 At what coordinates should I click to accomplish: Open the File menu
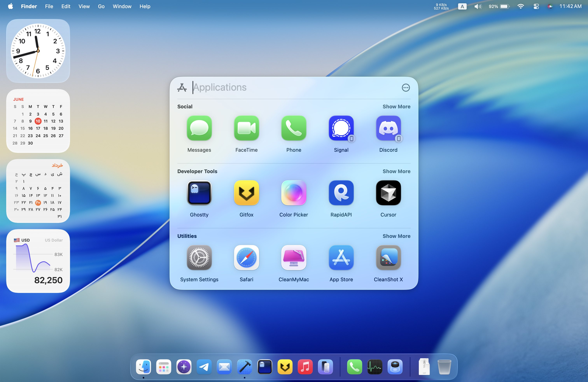point(49,6)
